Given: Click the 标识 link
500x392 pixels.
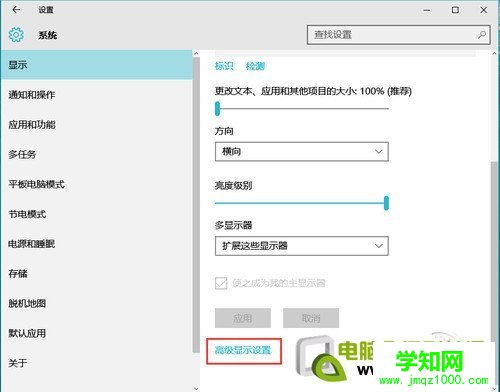Looking at the screenshot, I should 224,66.
